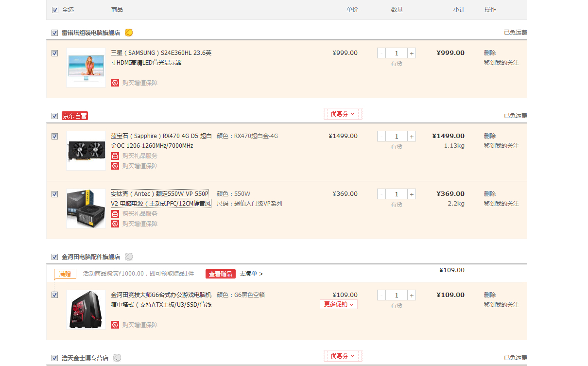Image resolution: width=588 pixels, height=366 pixels.
Task: Click the 购买增值保障 icon under Antec power supply
Action: [115, 224]
